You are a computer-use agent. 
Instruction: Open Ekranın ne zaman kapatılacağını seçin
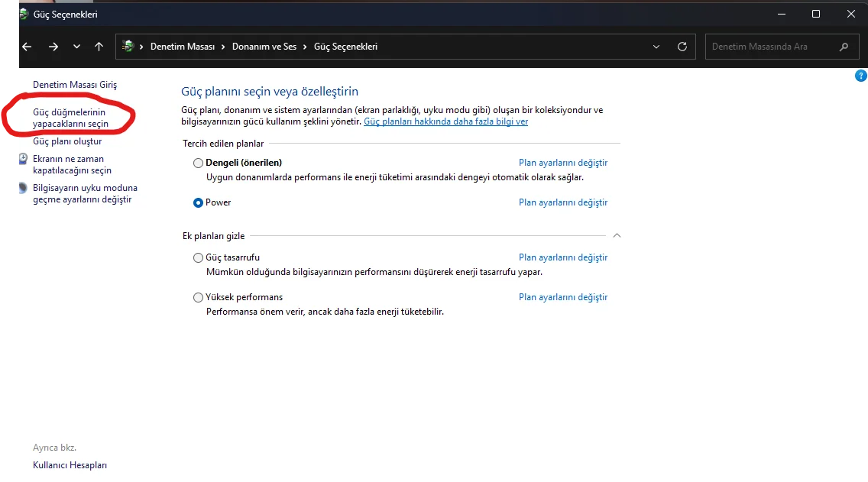pos(72,164)
